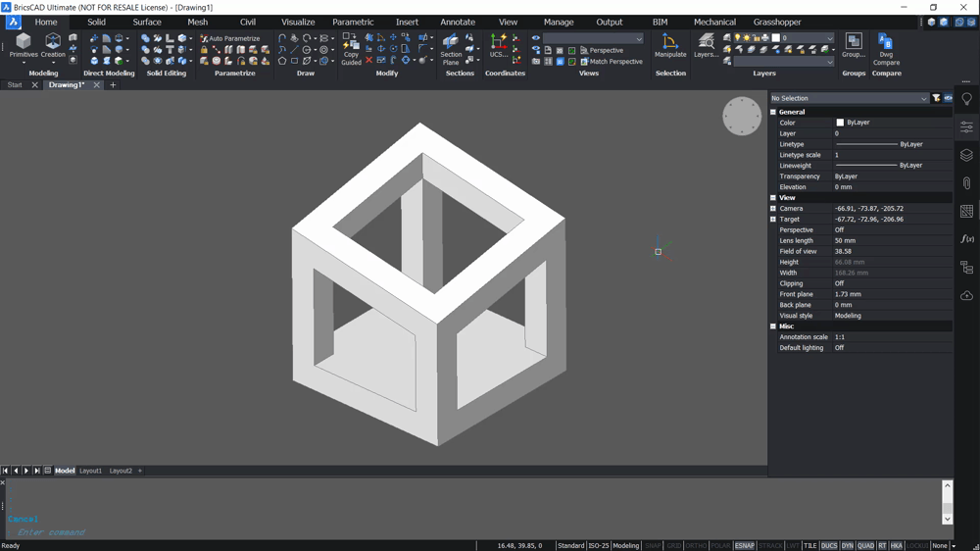Open the attachments paperclip panel on right sidebar
The height and width of the screenshot is (551, 980).
point(967,183)
